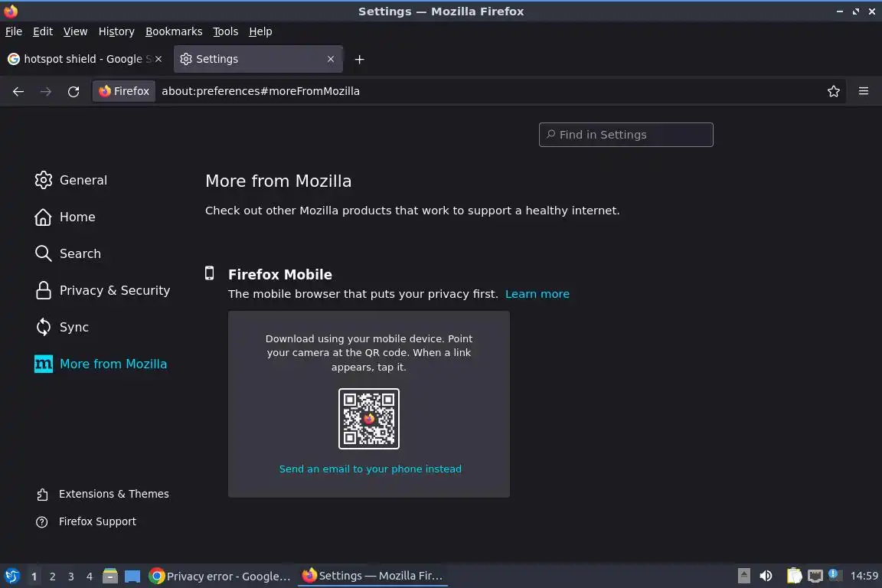This screenshot has width=882, height=588.
Task: Go back using the back arrow
Action: [x=18, y=91]
